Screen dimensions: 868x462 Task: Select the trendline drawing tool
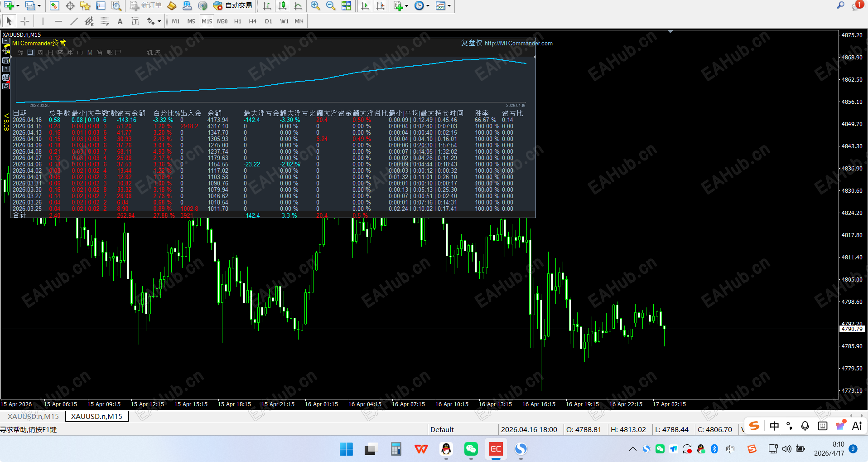pyautogui.click(x=74, y=21)
